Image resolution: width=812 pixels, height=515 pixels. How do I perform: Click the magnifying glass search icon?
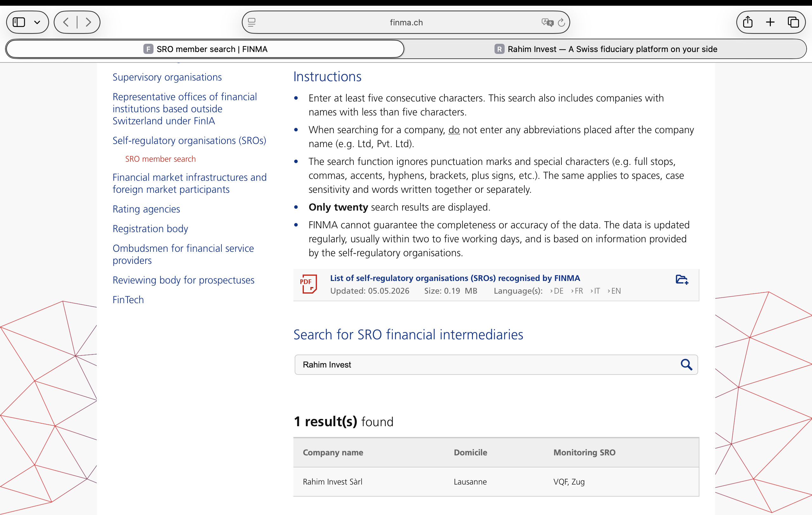point(686,365)
